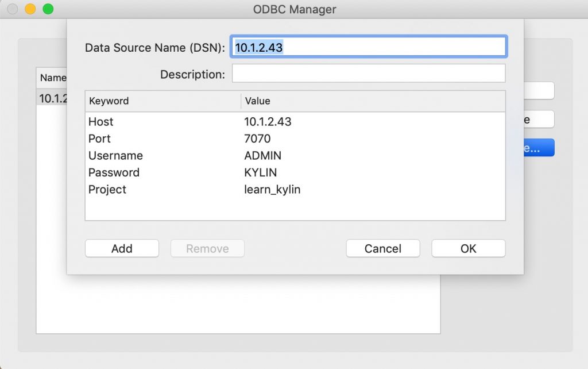Confirm settings with the OK button
Screen dimensions: 588x369
pyautogui.click(x=468, y=248)
